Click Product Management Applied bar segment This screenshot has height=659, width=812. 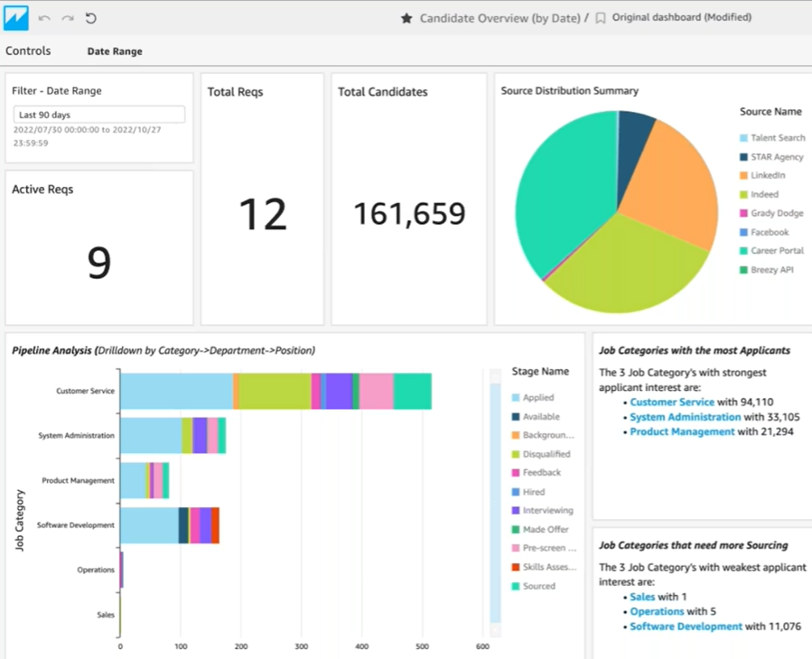tap(133, 480)
